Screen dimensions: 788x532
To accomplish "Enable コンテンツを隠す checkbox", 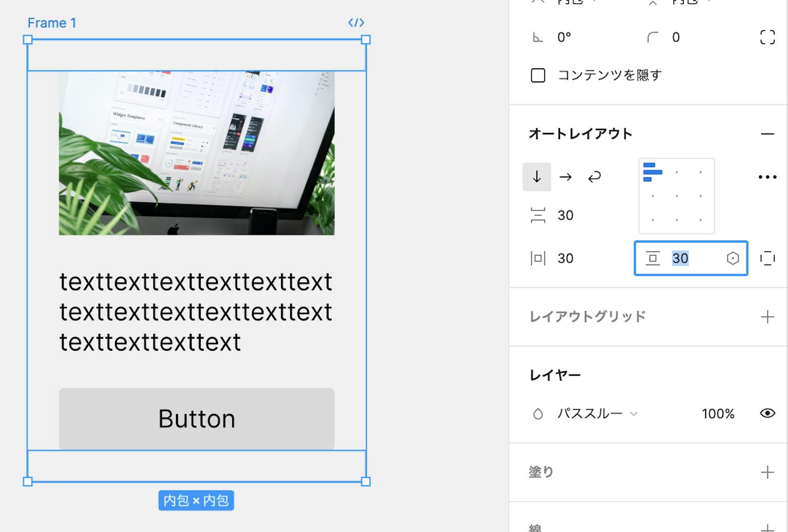I will (538, 76).
